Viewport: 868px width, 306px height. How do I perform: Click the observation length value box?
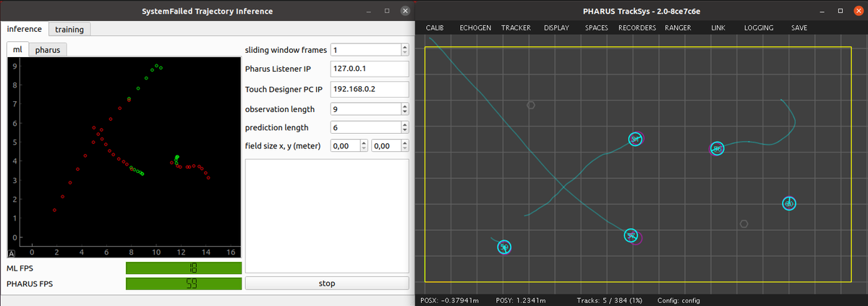tap(365, 109)
